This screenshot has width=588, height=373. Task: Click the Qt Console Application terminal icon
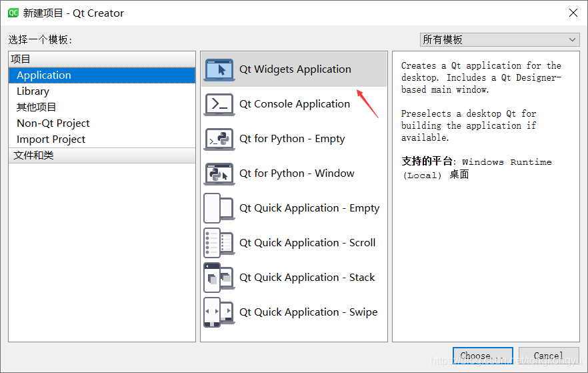[x=219, y=104]
